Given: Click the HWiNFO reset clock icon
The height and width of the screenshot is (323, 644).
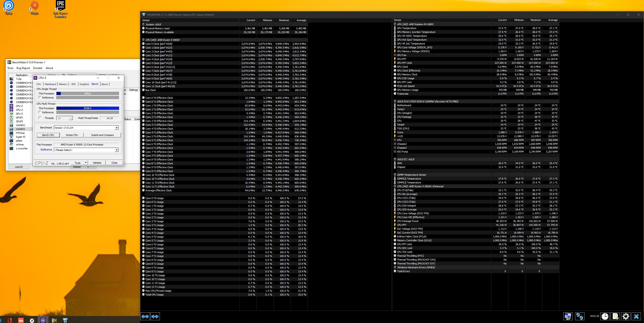Looking at the screenshot, I should point(605,316).
